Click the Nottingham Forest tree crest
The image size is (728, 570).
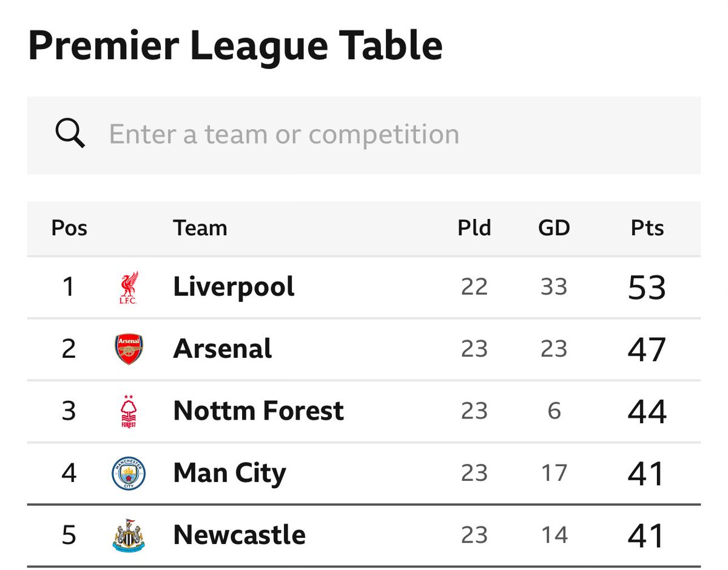(x=129, y=411)
